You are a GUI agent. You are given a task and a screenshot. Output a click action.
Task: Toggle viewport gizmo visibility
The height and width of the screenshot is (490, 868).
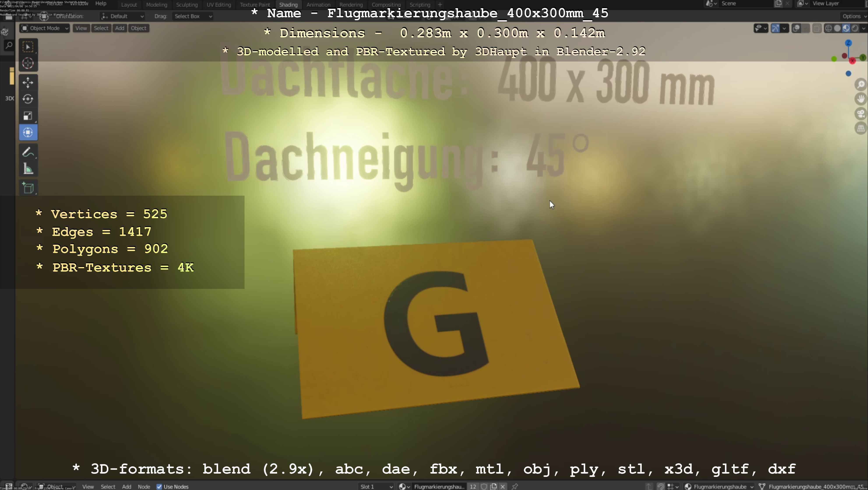tap(775, 28)
